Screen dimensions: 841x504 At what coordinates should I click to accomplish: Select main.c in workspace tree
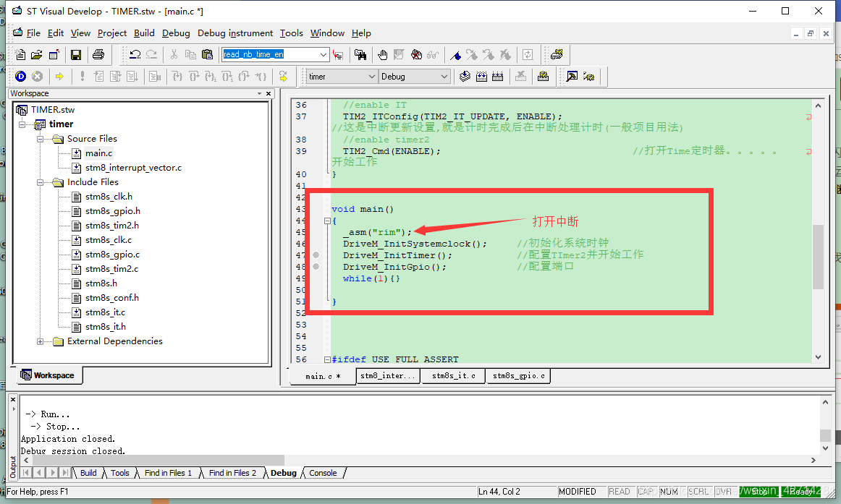[x=98, y=153]
